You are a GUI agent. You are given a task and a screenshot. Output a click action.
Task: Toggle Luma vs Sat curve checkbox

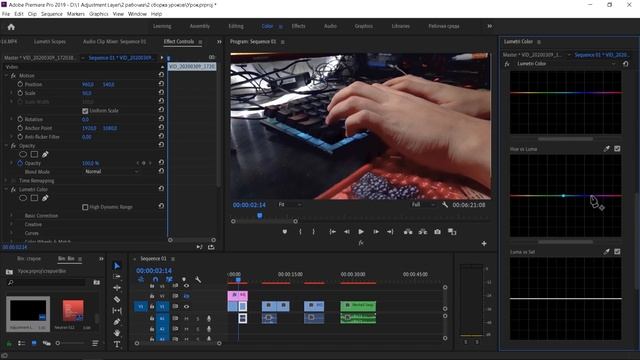[x=617, y=252]
